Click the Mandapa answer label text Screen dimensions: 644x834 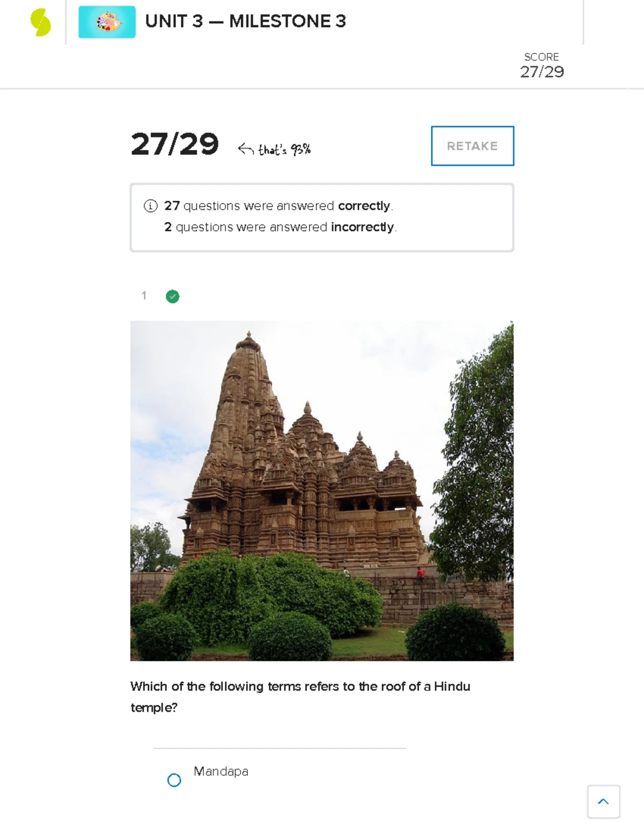[221, 772]
